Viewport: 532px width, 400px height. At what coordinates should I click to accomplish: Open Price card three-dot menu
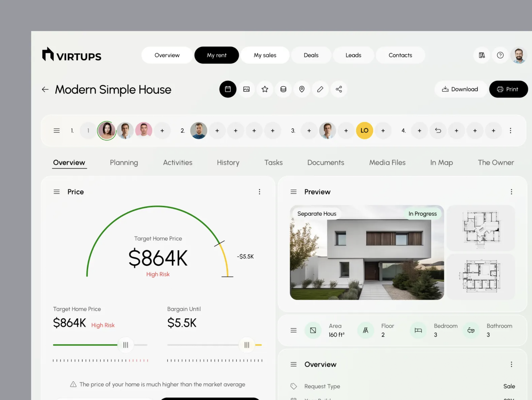pyautogui.click(x=259, y=192)
